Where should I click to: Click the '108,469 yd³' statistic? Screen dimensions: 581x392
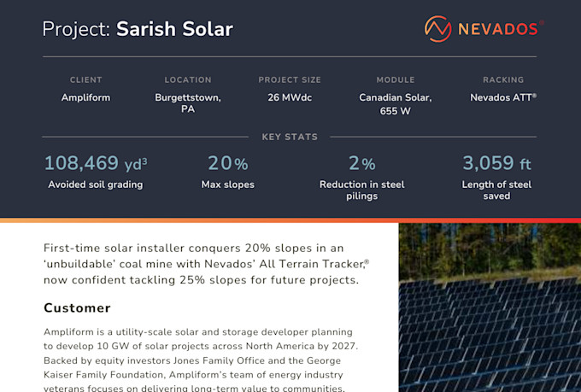point(96,163)
